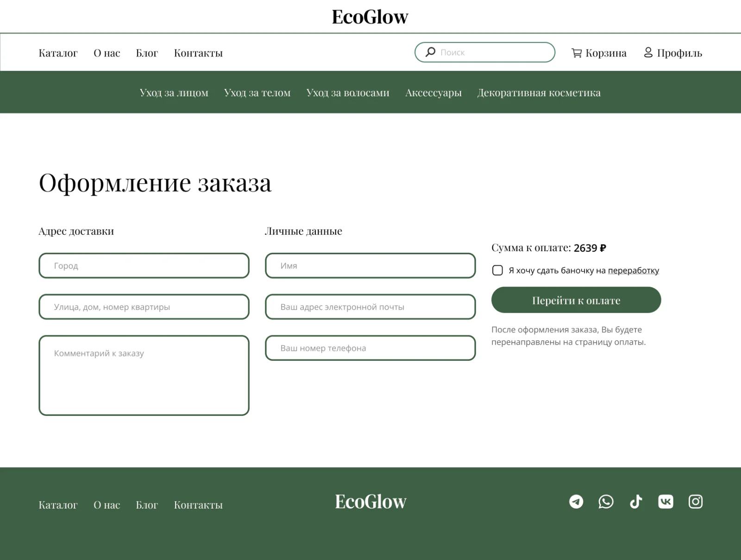Open О нас in the top navigation
The width and height of the screenshot is (741, 560).
click(107, 53)
